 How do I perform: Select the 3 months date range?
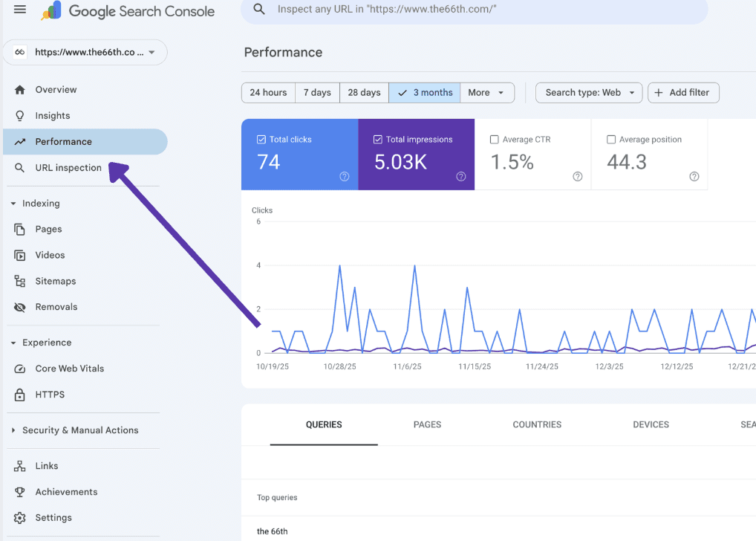click(425, 93)
